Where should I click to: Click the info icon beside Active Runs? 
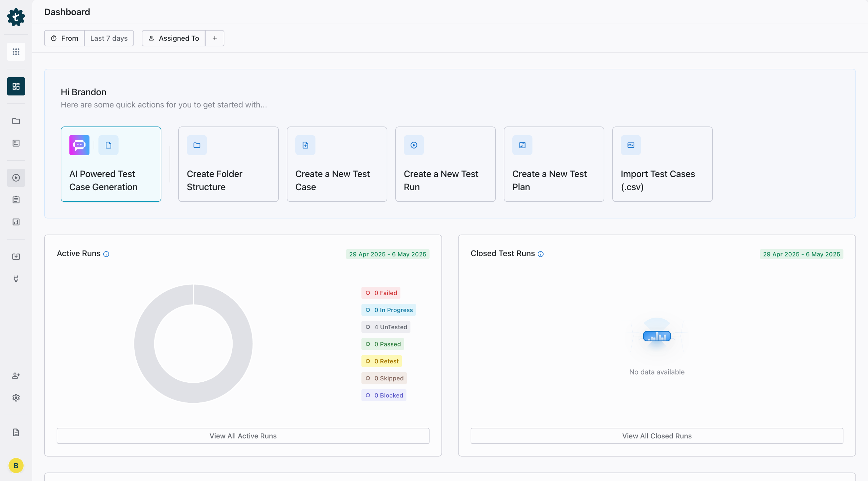106,254
